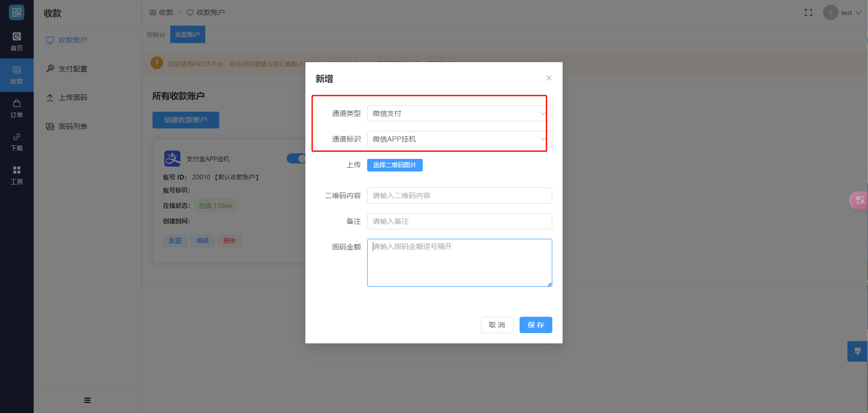Click the translate floating icon on right edge
This screenshot has height=413, width=868.
coord(860,200)
